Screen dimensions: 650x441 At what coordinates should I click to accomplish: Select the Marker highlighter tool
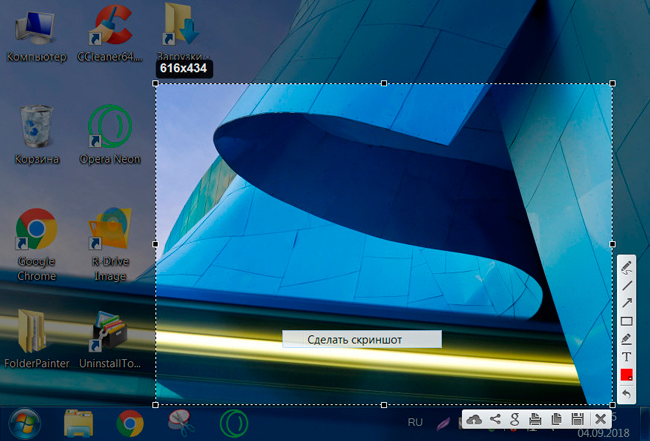[x=627, y=339]
